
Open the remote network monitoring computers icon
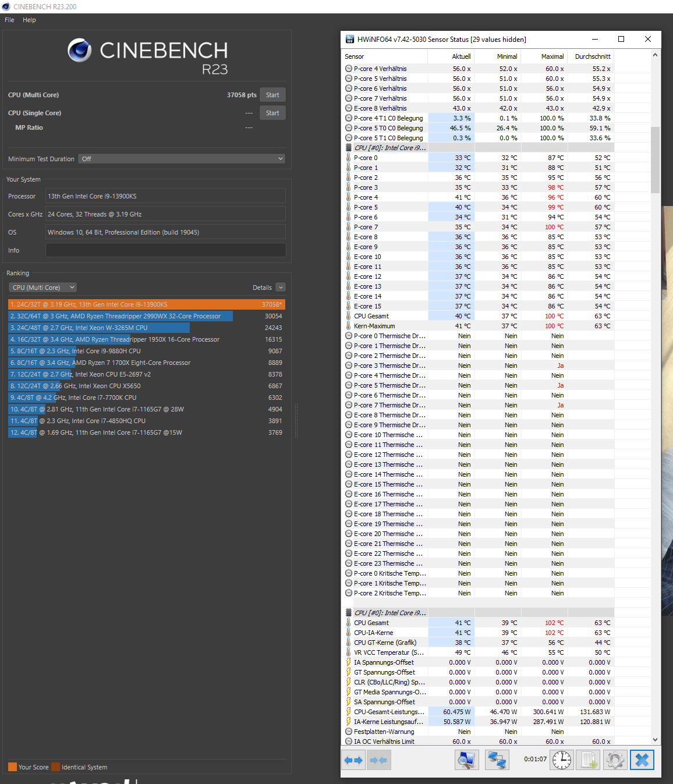point(497,760)
